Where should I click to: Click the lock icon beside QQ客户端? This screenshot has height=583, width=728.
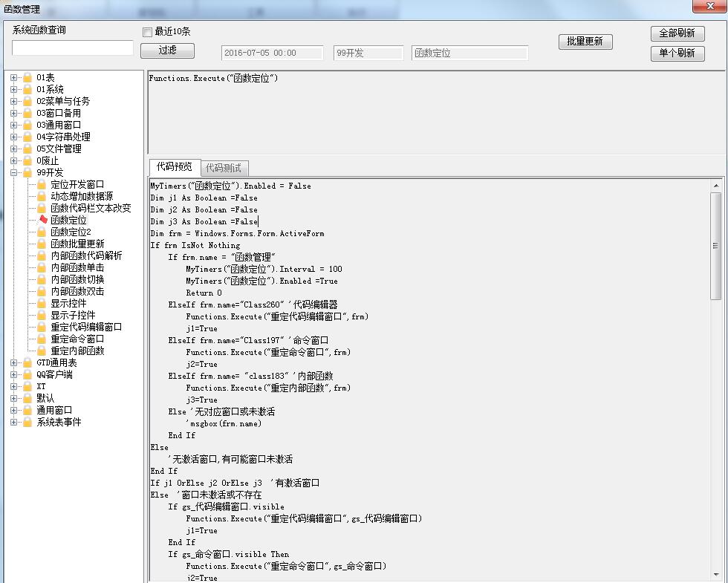(28, 374)
